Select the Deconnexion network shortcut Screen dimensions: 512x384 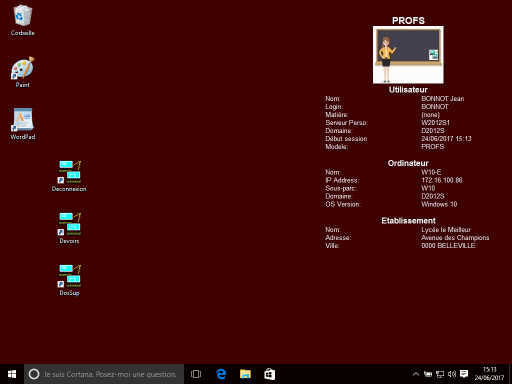[x=69, y=176]
